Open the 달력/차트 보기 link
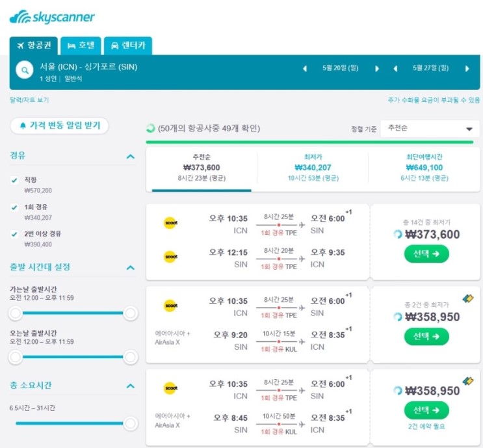The height and width of the screenshot is (448, 483). point(29,100)
